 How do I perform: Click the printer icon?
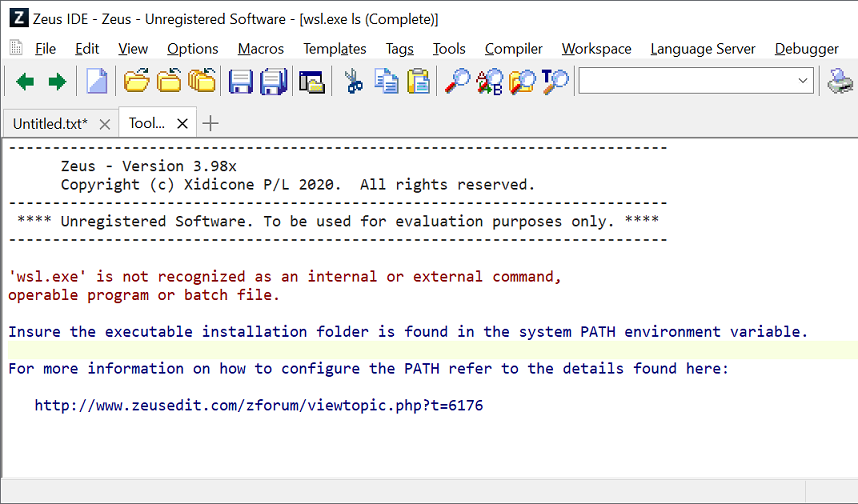pyautogui.click(x=839, y=81)
